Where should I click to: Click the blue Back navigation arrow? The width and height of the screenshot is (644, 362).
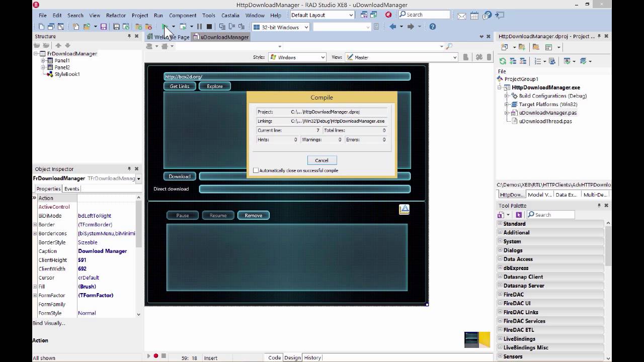(393, 27)
